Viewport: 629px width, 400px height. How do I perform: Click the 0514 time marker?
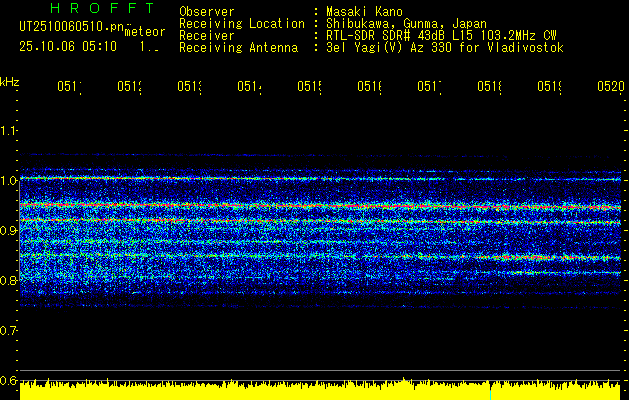click(x=249, y=86)
